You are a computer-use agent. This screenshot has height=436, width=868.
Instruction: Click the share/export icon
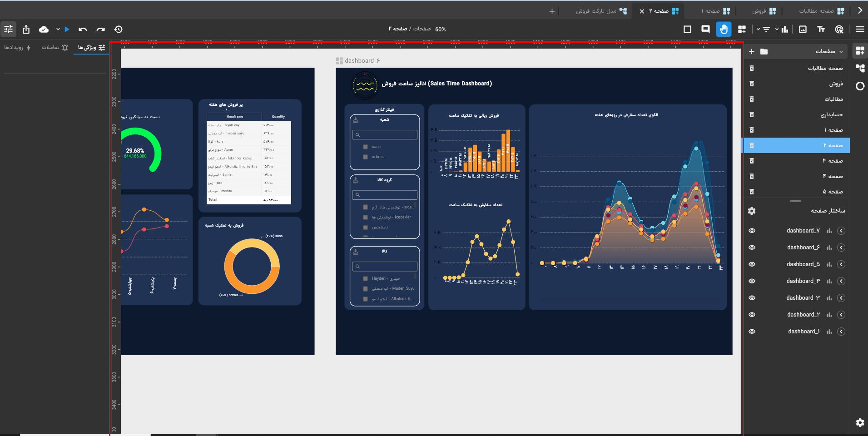tap(26, 29)
